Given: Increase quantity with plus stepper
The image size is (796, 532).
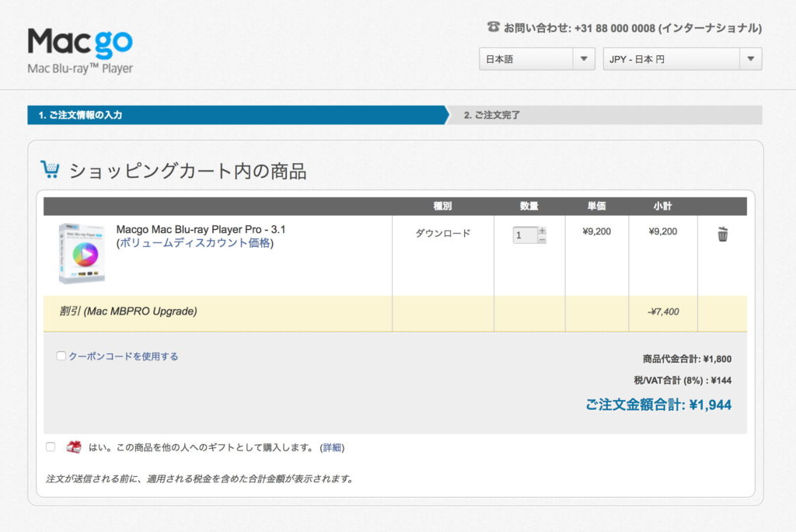Looking at the screenshot, I should click(x=542, y=231).
